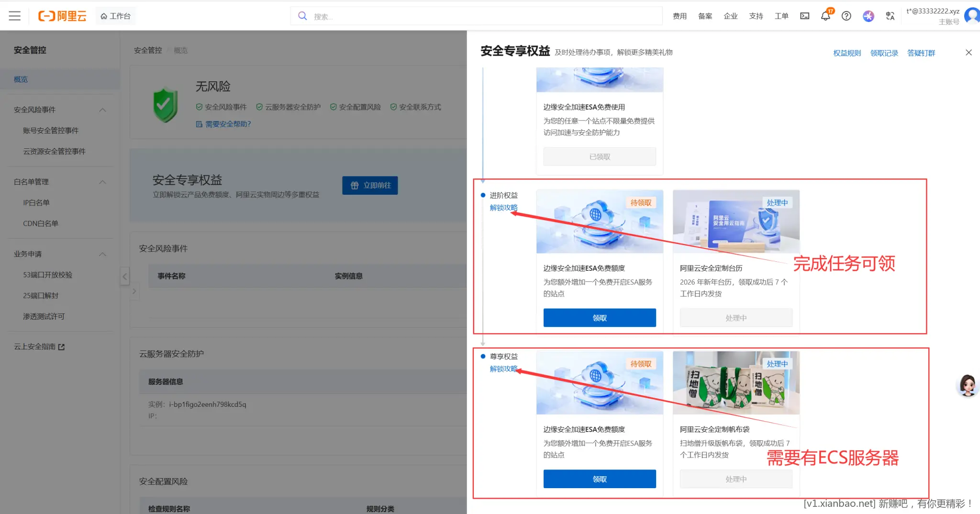
Task: Open the notifications bell icon
Action: (825, 16)
